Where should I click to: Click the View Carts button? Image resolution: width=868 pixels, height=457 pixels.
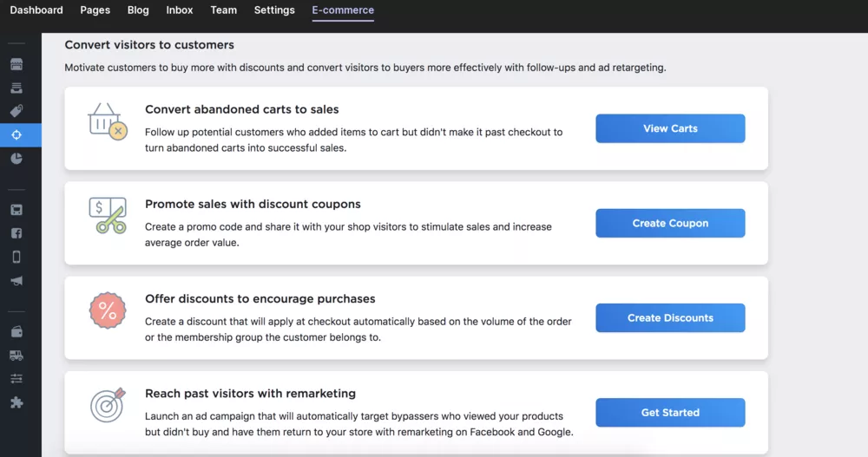tap(670, 128)
